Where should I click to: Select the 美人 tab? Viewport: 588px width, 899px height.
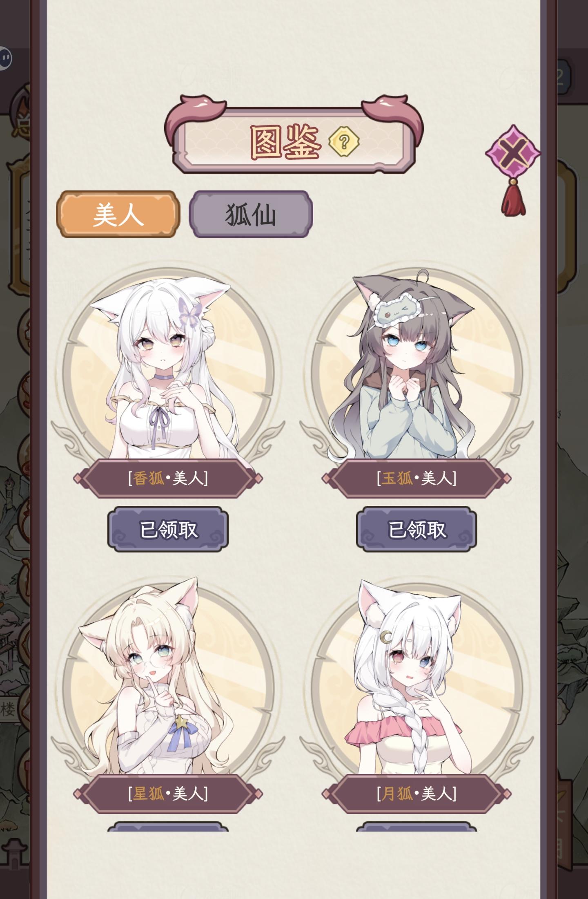118,214
